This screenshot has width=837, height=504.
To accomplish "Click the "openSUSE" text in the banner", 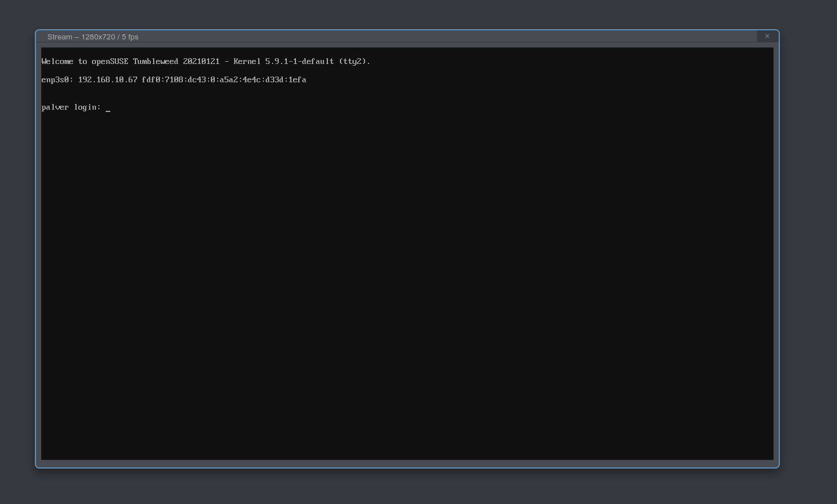I will click(x=110, y=62).
